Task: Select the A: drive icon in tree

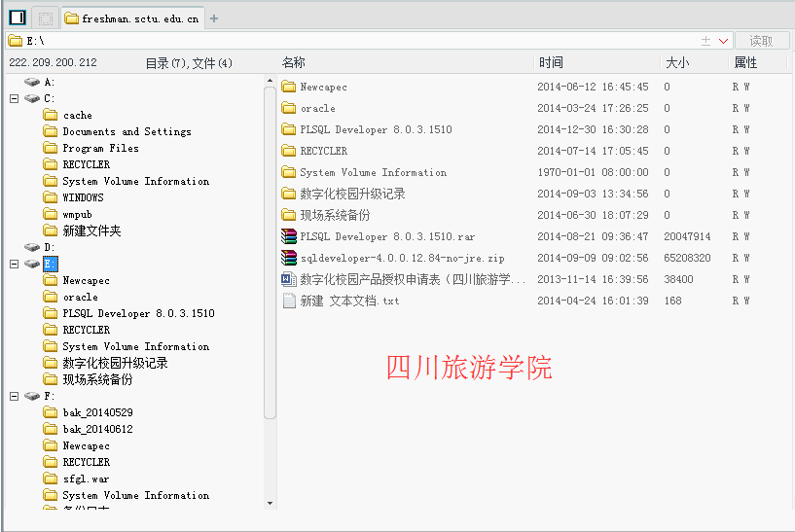Action: pyautogui.click(x=32, y=82)
